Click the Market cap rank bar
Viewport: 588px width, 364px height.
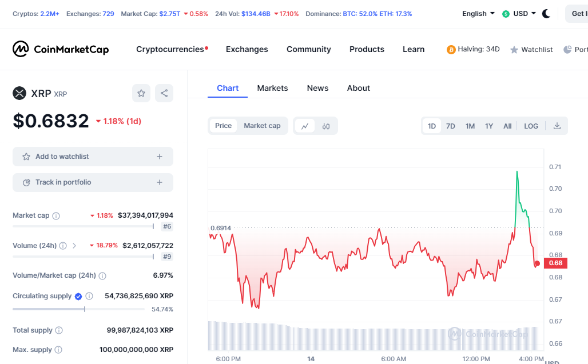(84, 226)
